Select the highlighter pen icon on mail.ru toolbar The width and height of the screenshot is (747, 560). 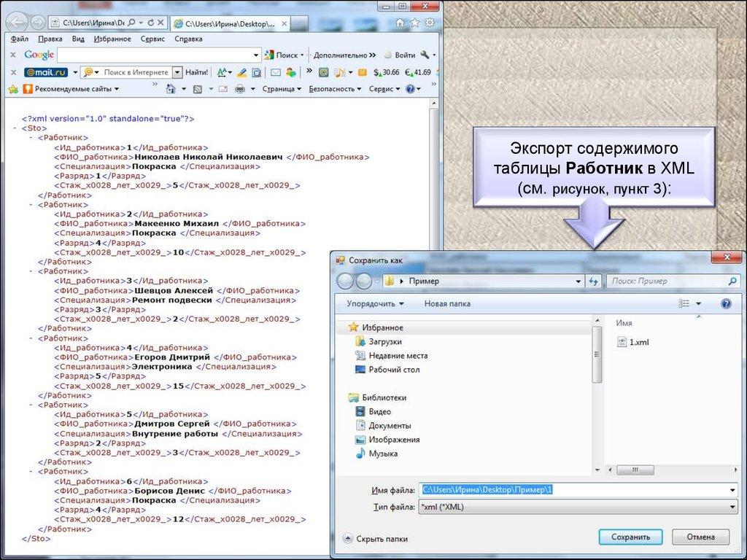click(x=241, y=72)
